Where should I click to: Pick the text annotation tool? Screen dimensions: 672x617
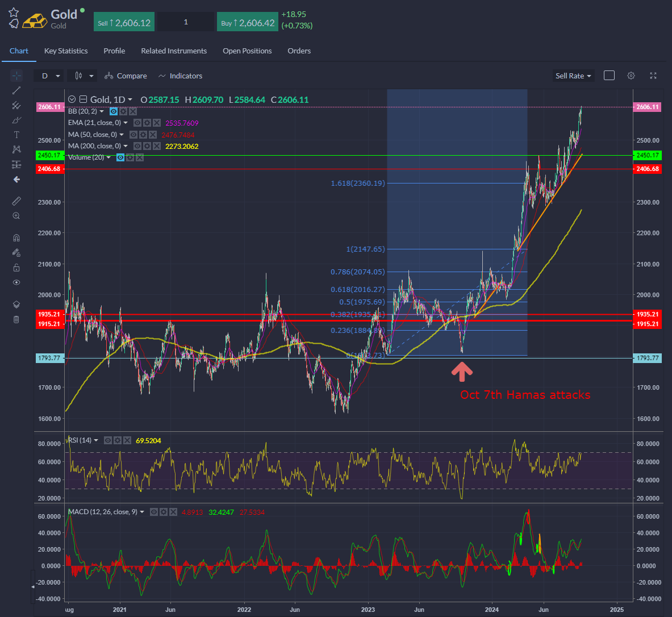16,135
